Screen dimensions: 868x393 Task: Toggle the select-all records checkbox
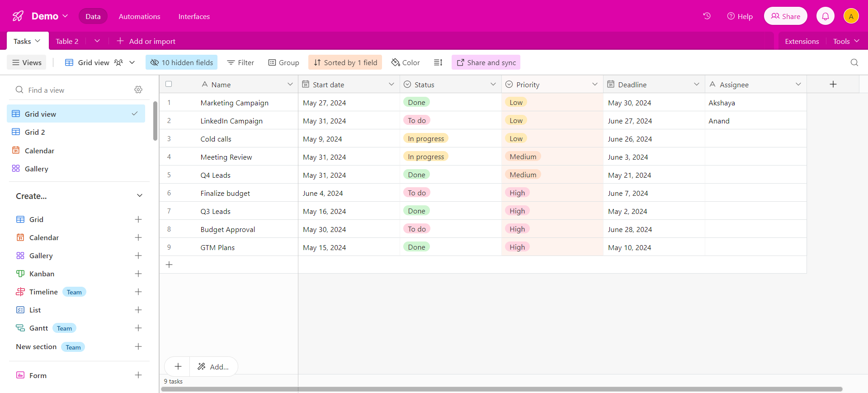coord(169,84)
